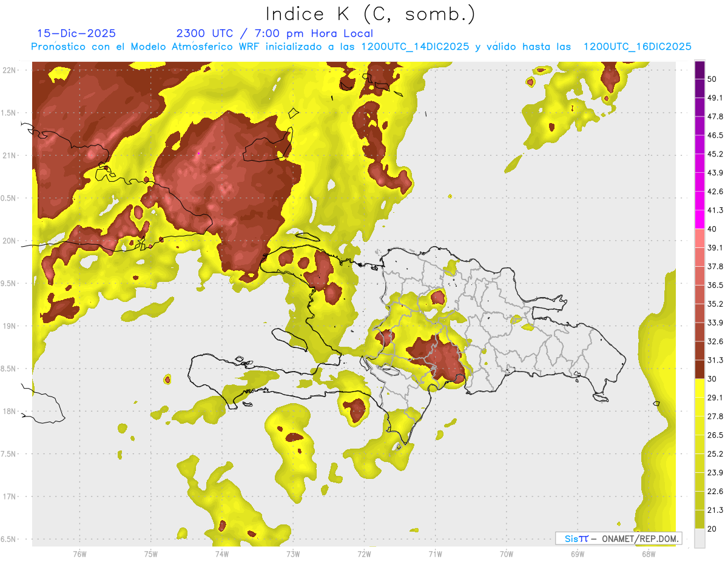Click the 72W longitude axis label
728x562 pixels.
364,554
